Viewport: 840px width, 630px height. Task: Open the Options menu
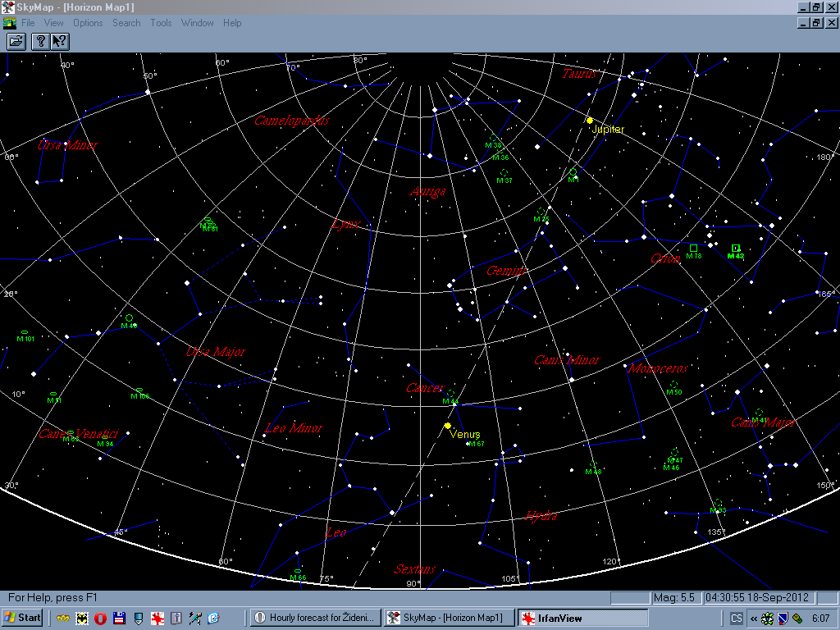88,23
